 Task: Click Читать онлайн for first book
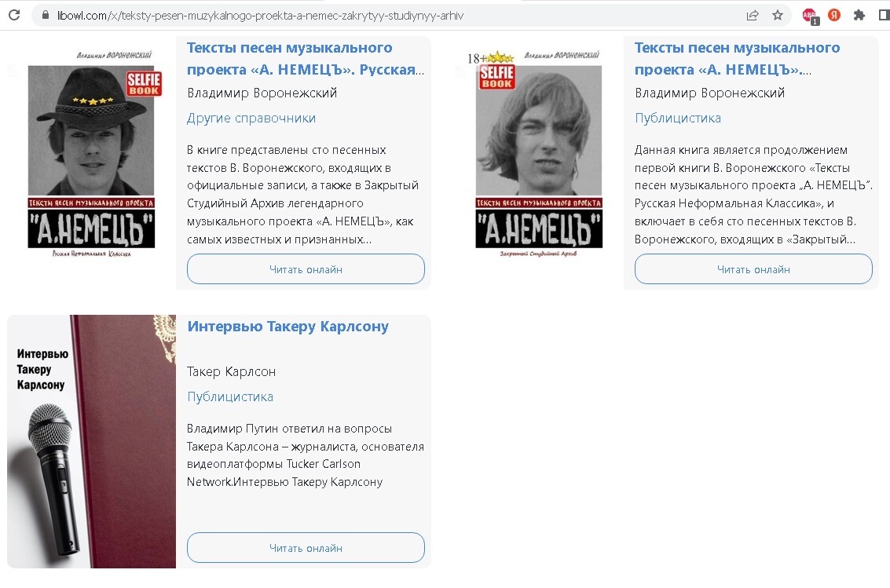306,269
